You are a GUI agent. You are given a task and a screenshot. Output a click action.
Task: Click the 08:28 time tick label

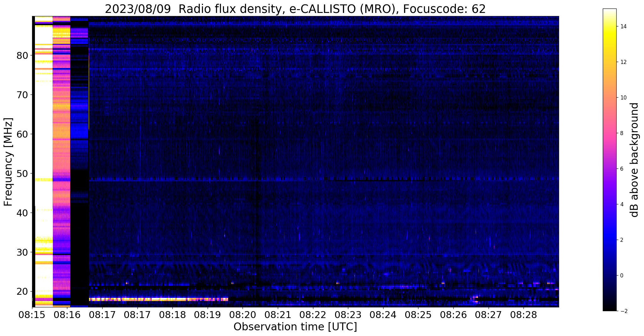[x=524, y=314]
